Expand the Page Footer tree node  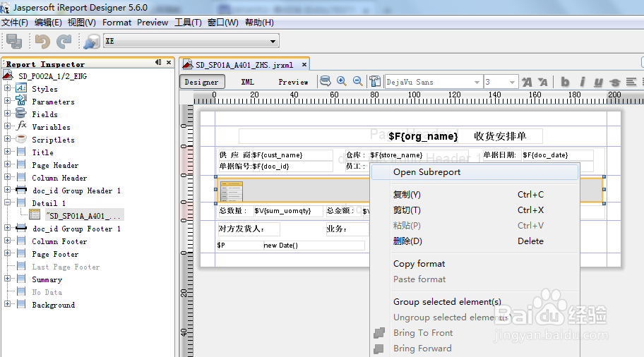(7, 253)
